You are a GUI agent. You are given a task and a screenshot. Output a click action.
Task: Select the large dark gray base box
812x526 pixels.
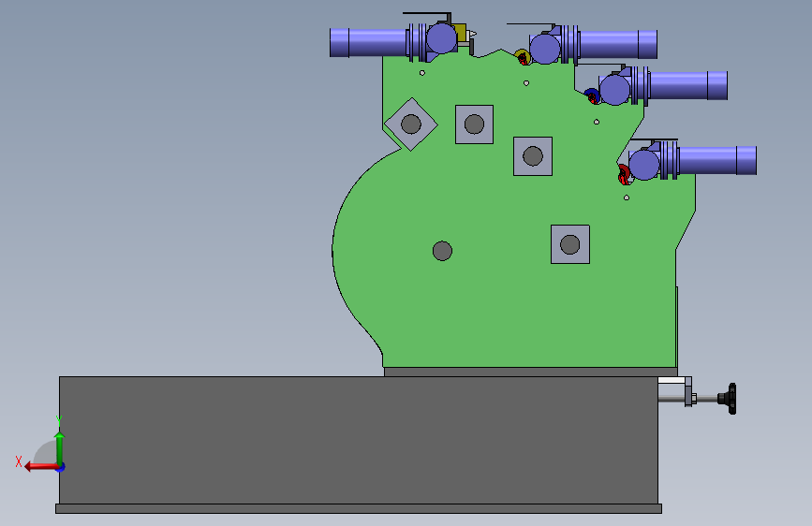point(359,440)
